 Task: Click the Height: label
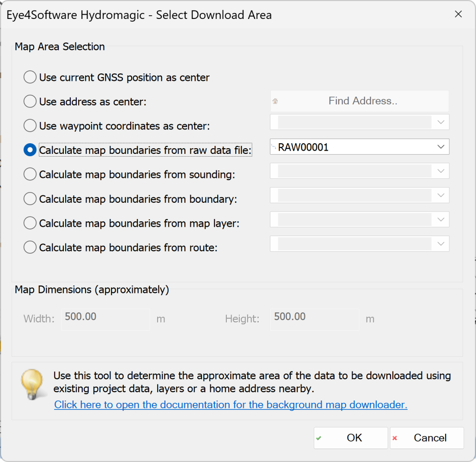[242, 319]
